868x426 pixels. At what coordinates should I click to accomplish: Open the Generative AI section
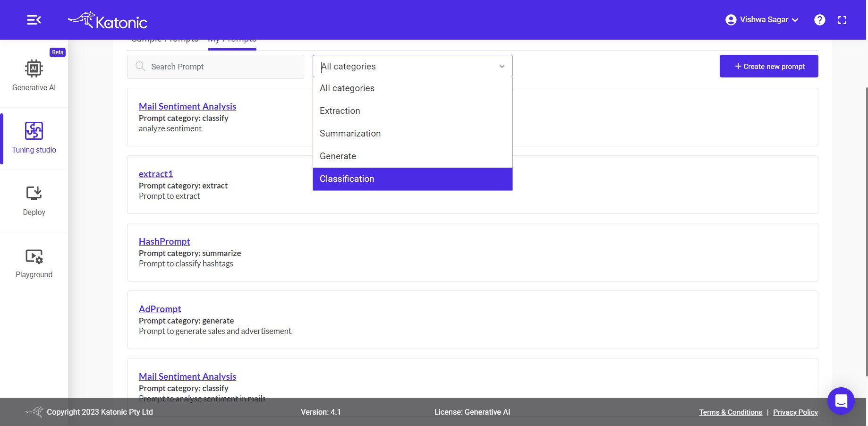point(34,75)
